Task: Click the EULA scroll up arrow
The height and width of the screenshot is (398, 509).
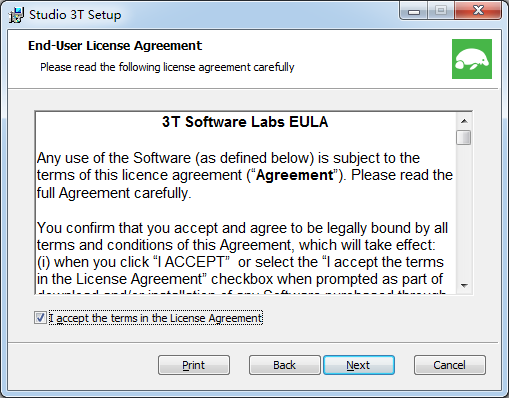Action: (x=464, y=121)
